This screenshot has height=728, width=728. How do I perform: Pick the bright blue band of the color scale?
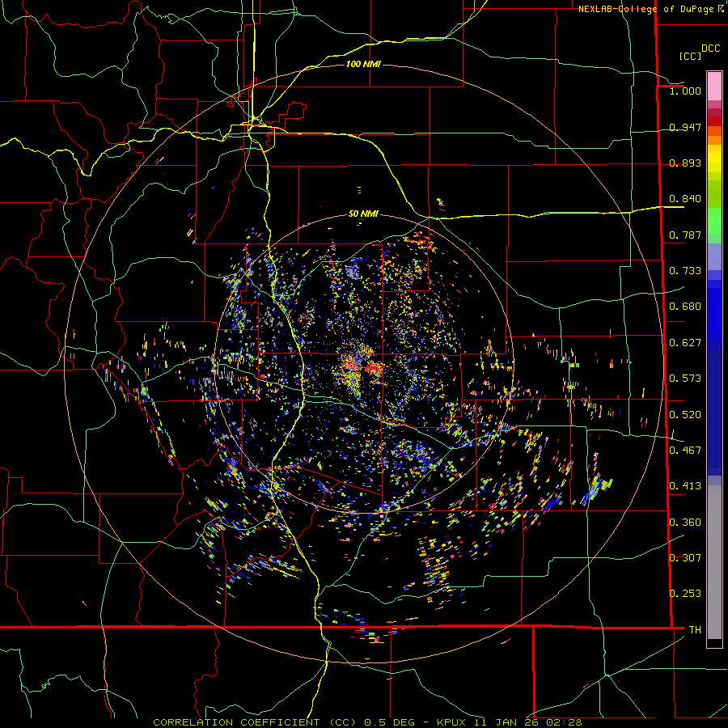pyautogui.click(x=714, y=315)
